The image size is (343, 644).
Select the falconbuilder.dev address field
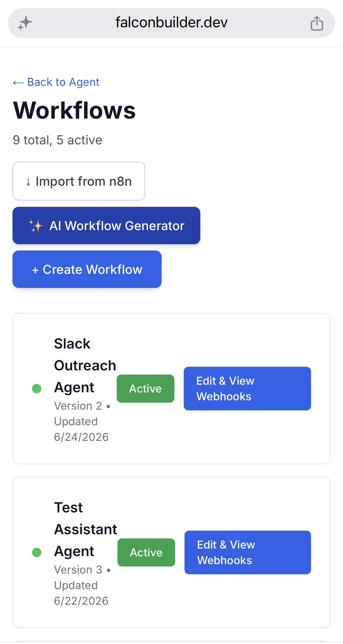click(171, 23)
